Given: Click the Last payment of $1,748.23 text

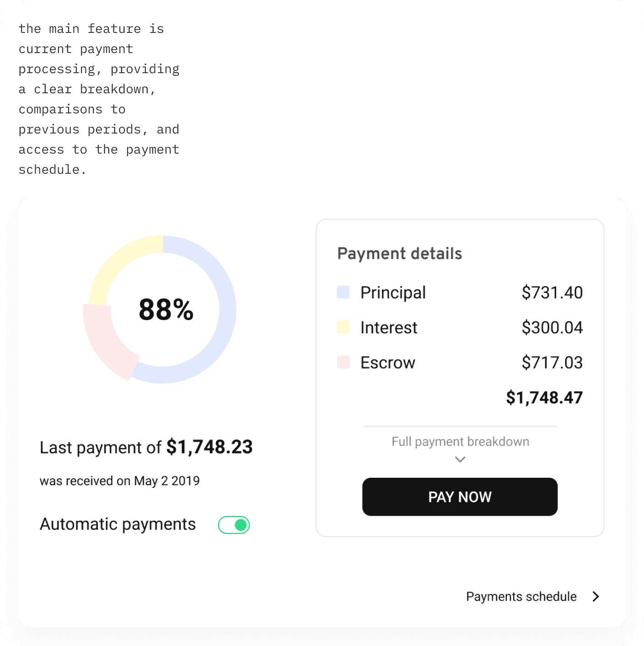Looking at the screenshot, I should click(146, 447).
